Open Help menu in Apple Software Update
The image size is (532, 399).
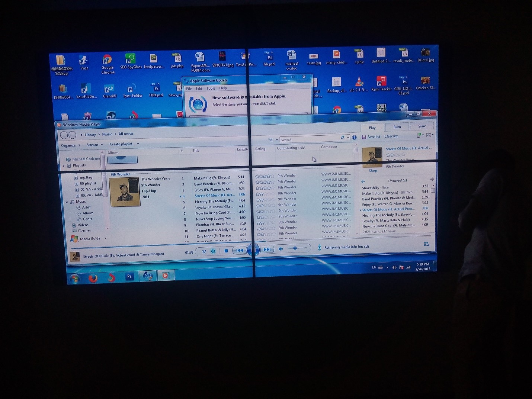pyautogui.click(x=223, y=88)
